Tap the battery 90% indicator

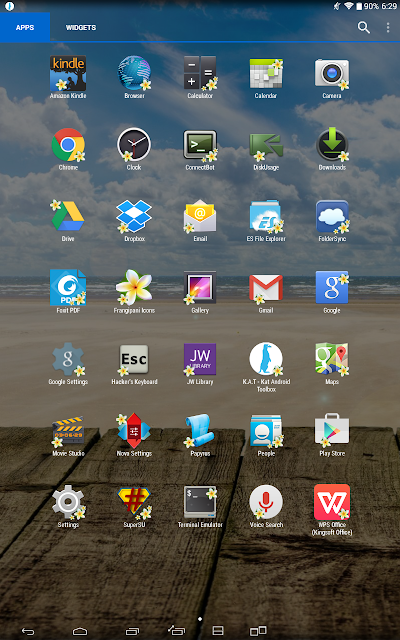coord(367,6)
